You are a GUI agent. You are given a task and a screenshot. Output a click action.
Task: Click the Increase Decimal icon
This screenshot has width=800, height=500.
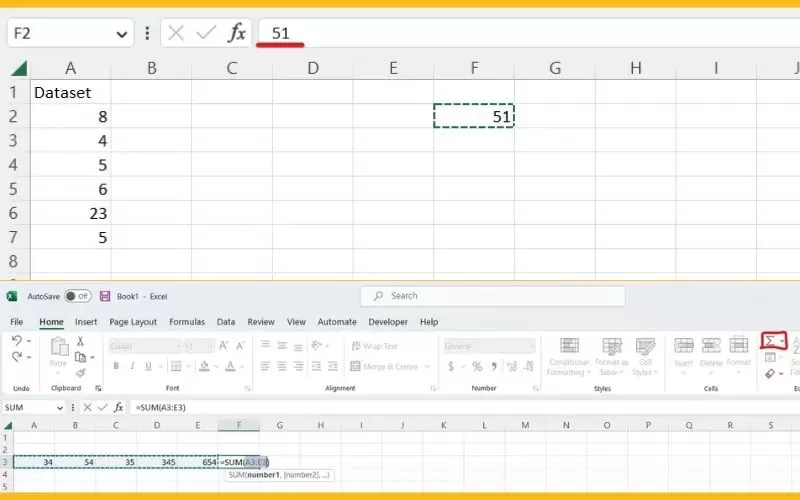click(x=512, y=366)
